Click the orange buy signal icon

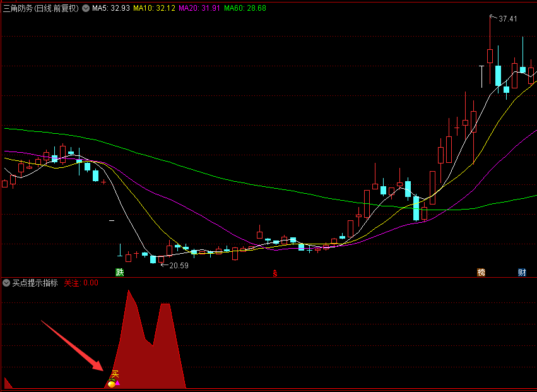coord(111,384)
